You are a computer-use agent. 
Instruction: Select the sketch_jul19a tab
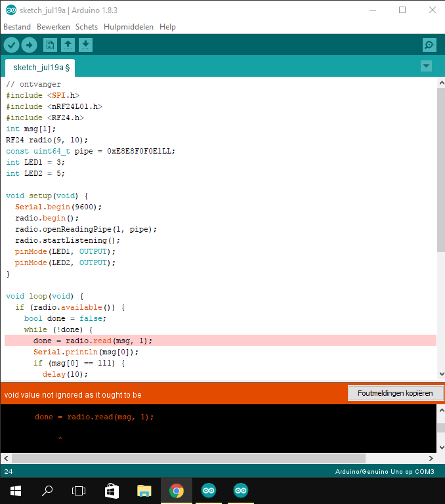click(41, 68)
